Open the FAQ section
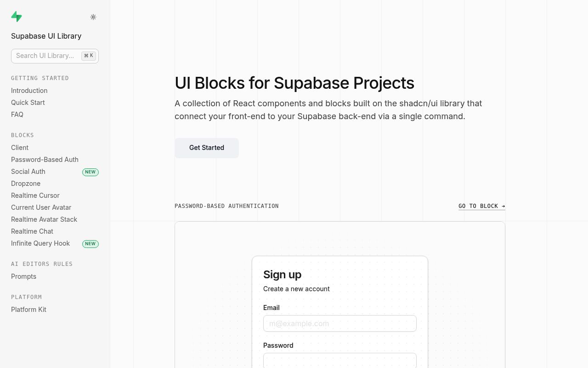Image resolution: width=588 pixels, height=368 pixels. coord(17,115)
